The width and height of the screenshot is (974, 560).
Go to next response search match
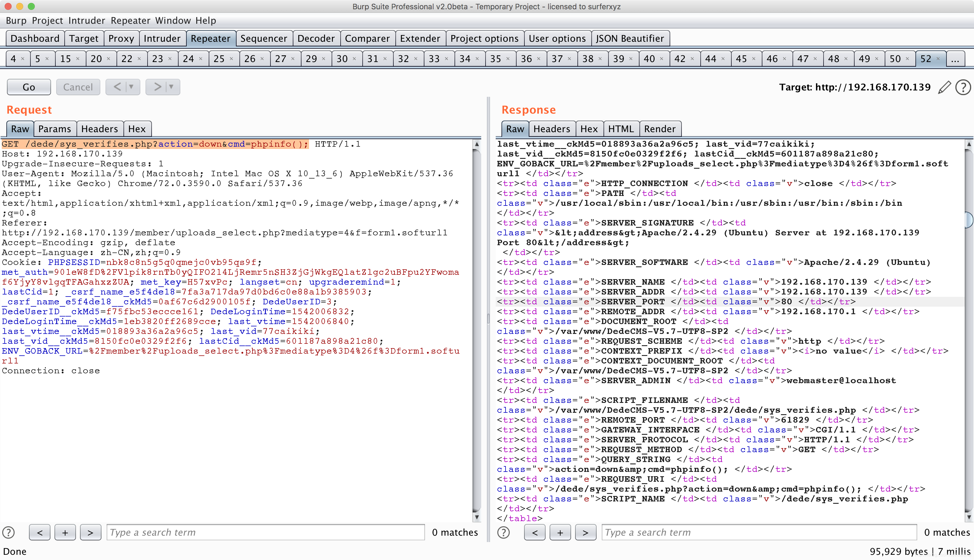(585, 532)
